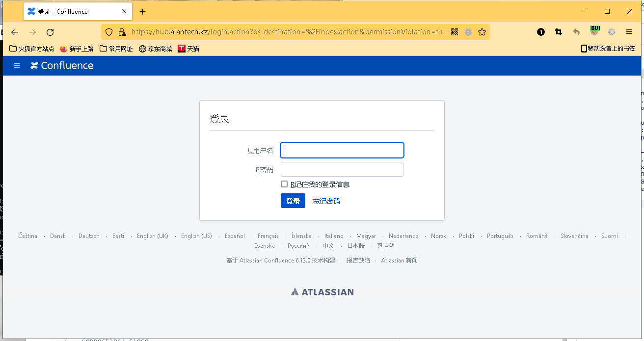Click the shield tracking protection icon

[109, 32]
